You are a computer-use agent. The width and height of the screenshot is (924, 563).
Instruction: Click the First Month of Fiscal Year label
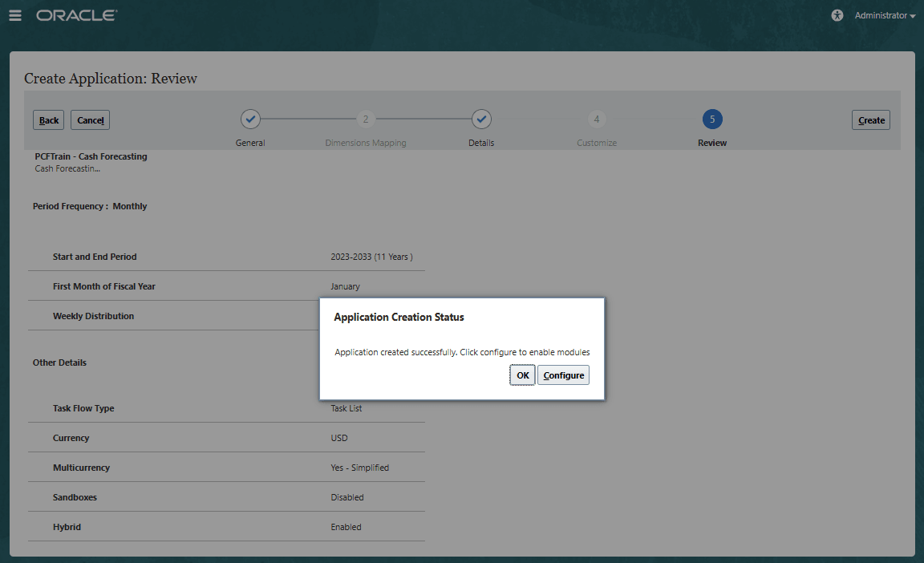103,286
